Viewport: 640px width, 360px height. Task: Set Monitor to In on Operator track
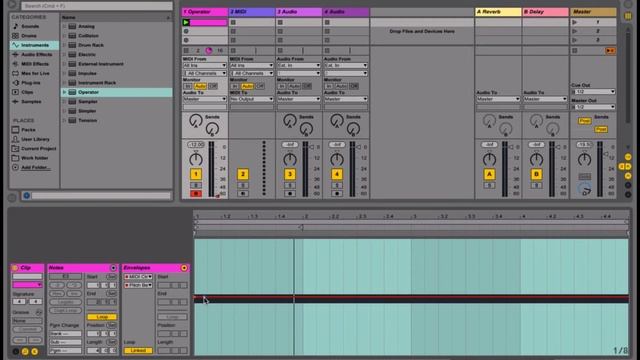188,86
